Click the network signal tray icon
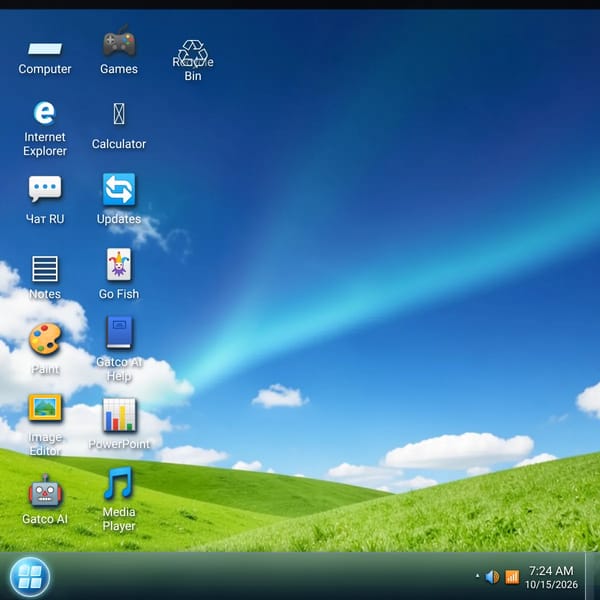Viewport: 600px width, 600px height. point(512,577)
